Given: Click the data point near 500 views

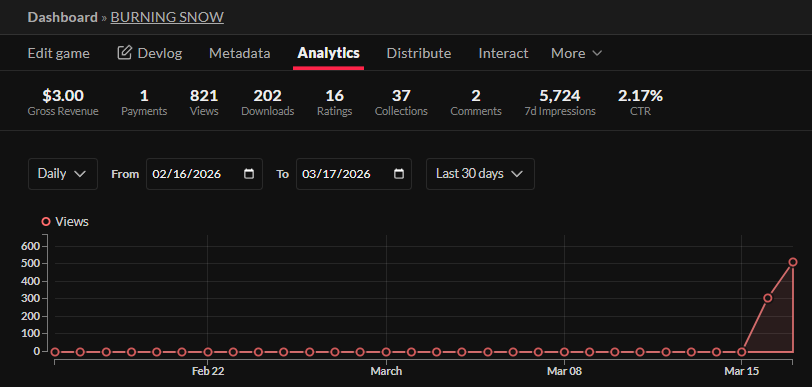Looking at the screenshot, I should click(793, 262).
